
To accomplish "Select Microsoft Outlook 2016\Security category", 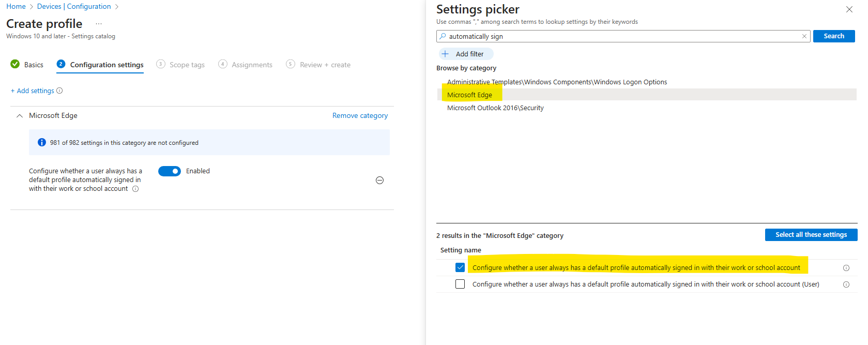I will 495,108.
